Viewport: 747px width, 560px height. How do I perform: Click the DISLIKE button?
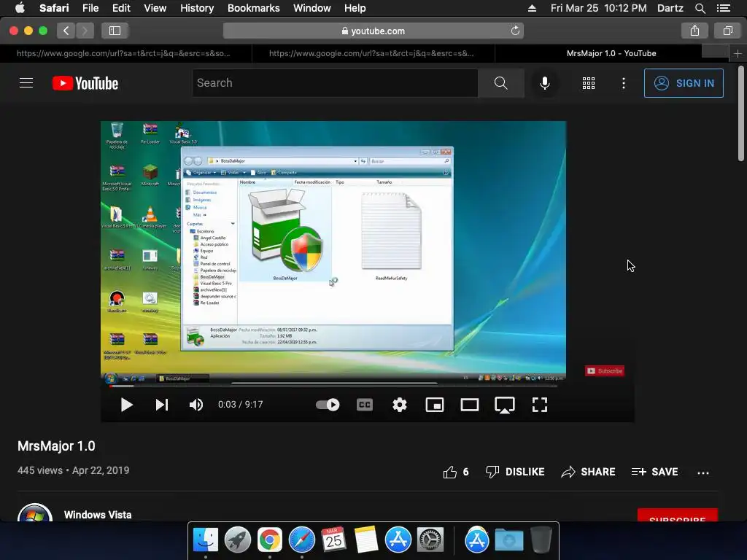point(515,472)
